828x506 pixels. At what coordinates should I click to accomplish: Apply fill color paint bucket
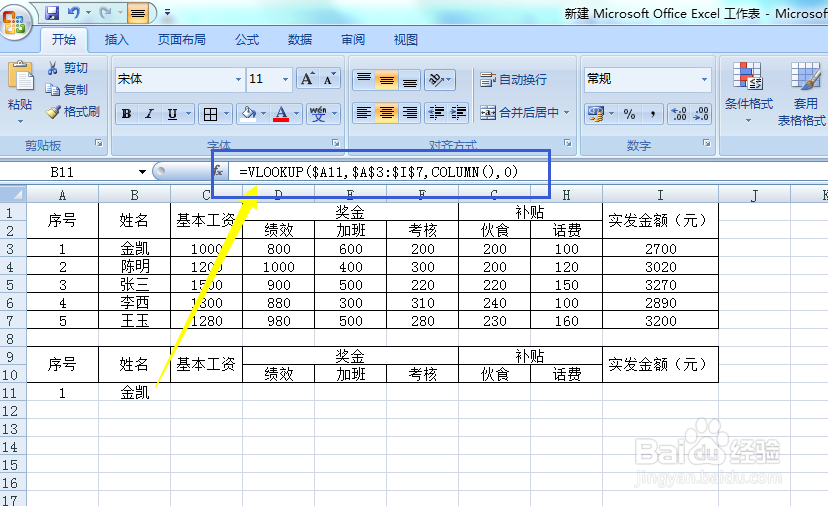pos(248,114)
